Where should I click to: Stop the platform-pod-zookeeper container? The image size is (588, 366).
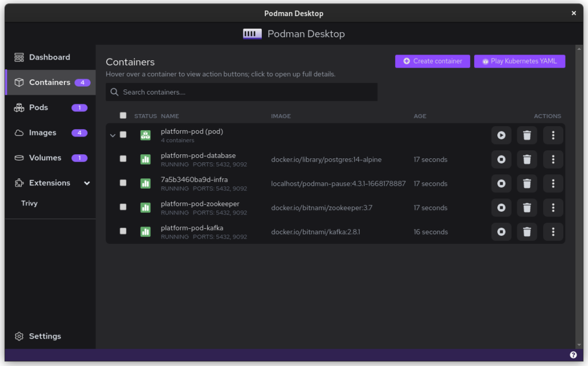(501, 208)
